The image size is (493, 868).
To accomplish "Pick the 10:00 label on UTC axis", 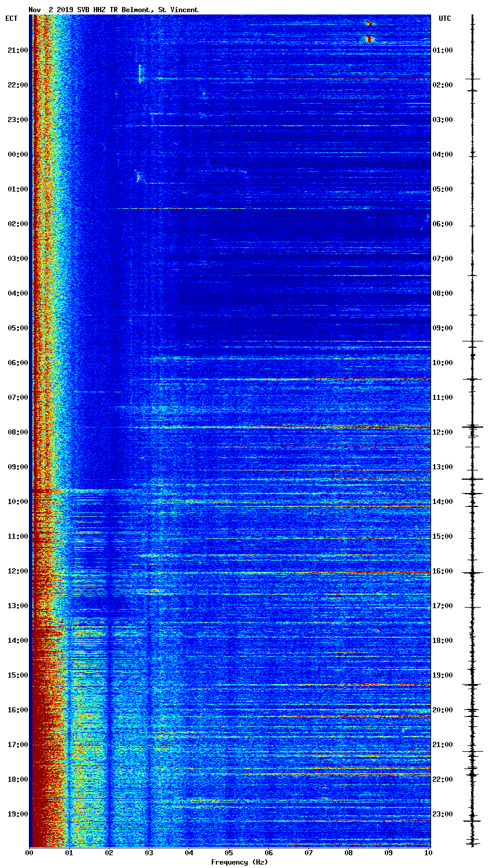I will pos(443,363).
